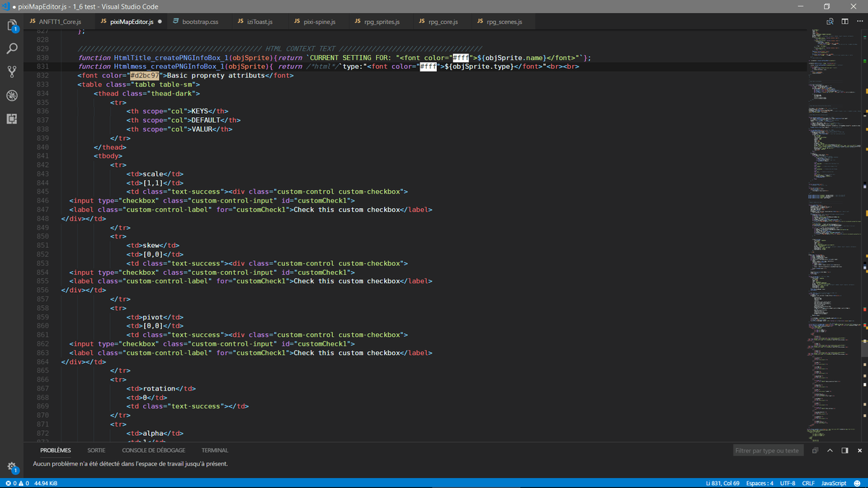Screen dimensions: 868x488
Task: Open the Source Control view
Action: click(12, 72)
